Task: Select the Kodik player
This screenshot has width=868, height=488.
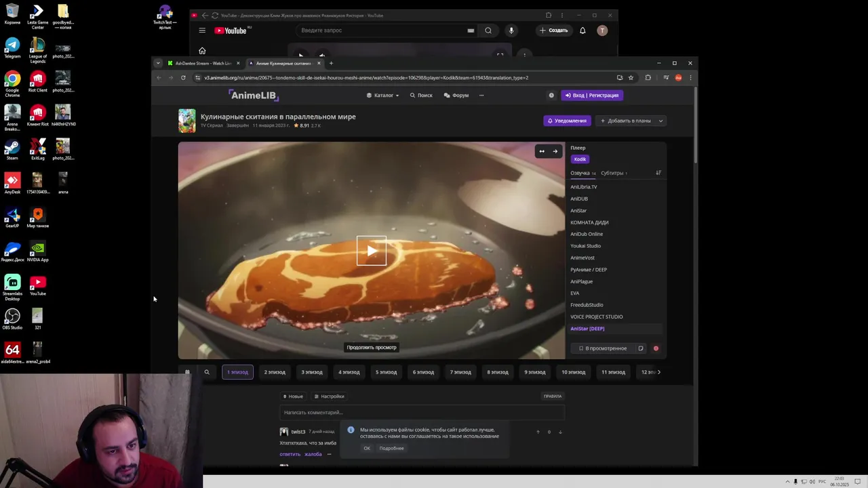Action: point(580,159)
